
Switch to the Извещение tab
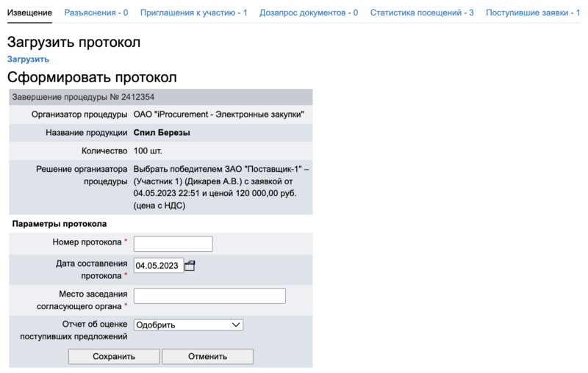click(29, 12)
